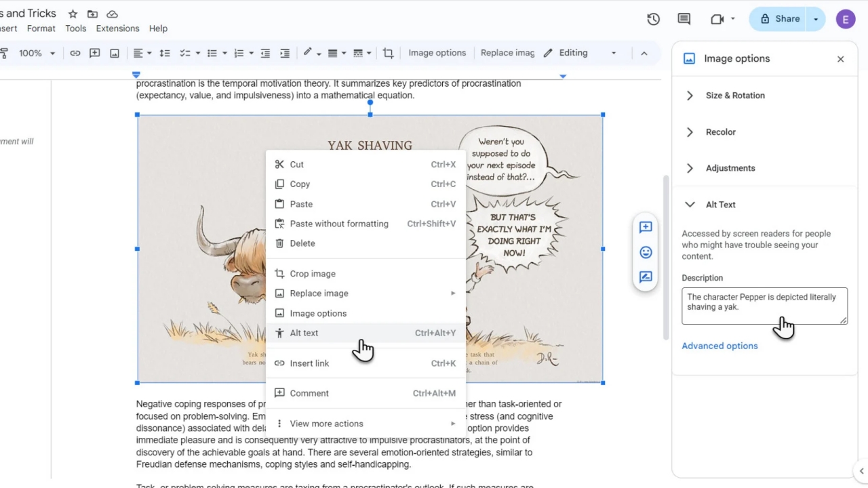Open the Extensions menu
Viewport: 868px width, 488px height.
point(117,28)
